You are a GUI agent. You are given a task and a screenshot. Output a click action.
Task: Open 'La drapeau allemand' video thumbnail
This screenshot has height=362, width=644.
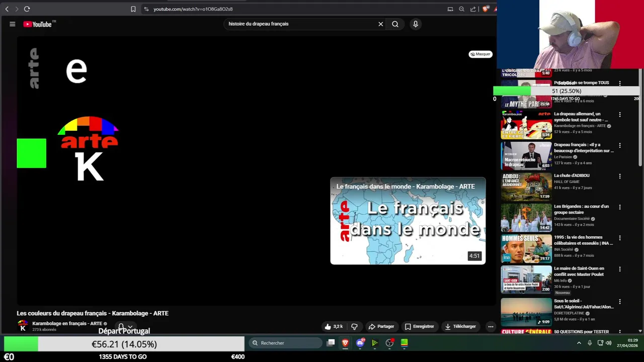[526, 125]
